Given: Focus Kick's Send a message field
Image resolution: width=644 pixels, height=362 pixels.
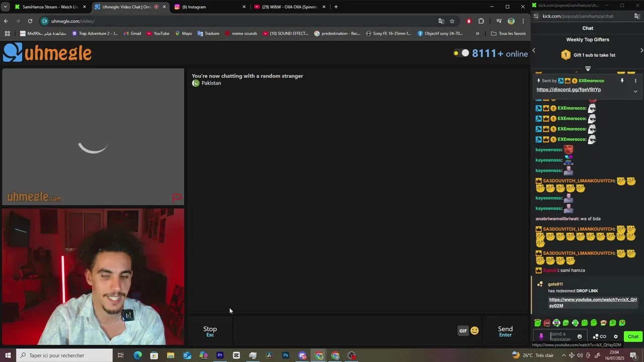Looking at the screenshot, I should click(x=561, y=337).
